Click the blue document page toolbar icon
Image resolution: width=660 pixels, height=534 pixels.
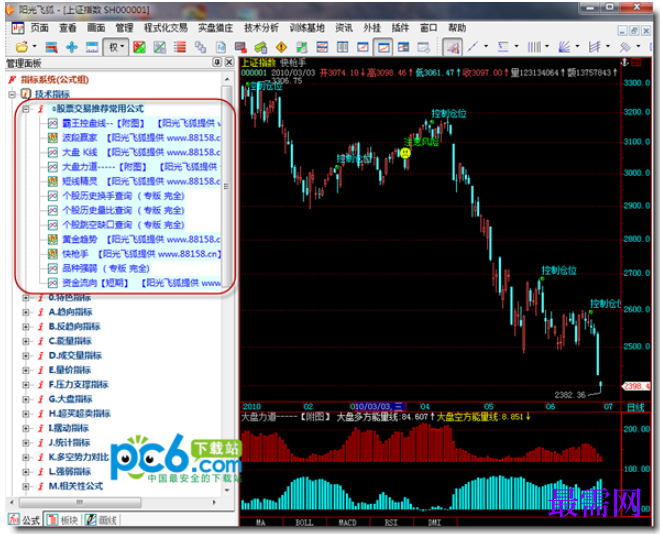point(221,47)
